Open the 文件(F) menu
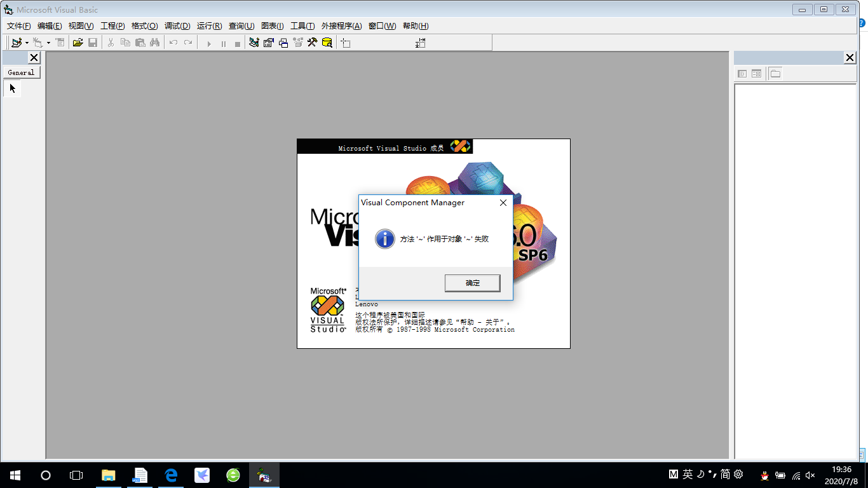The width and height of the screenshot is (868, 488). click(x=19, y=26)
